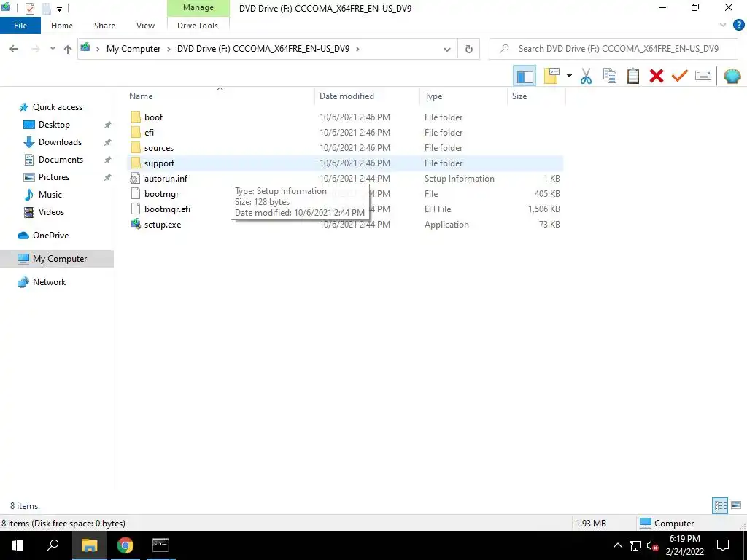Open Desktop in the navigation pane

point(54,125)
